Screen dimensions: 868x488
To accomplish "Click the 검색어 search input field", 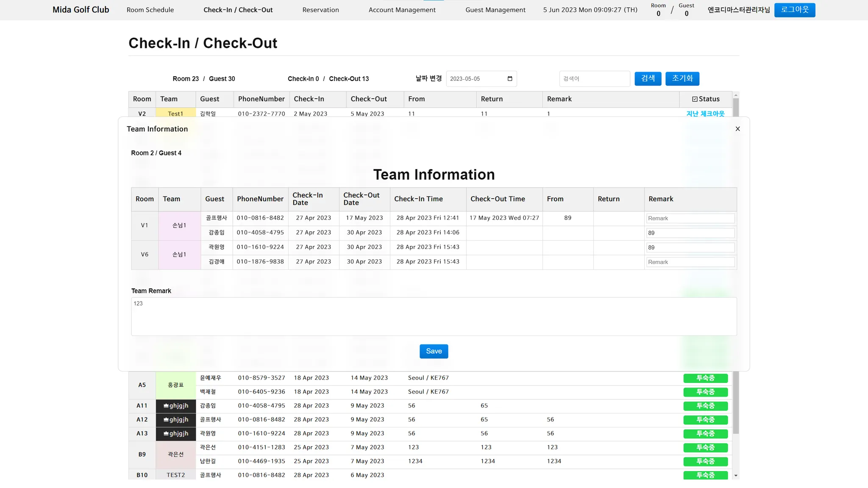I will [594, 79].
